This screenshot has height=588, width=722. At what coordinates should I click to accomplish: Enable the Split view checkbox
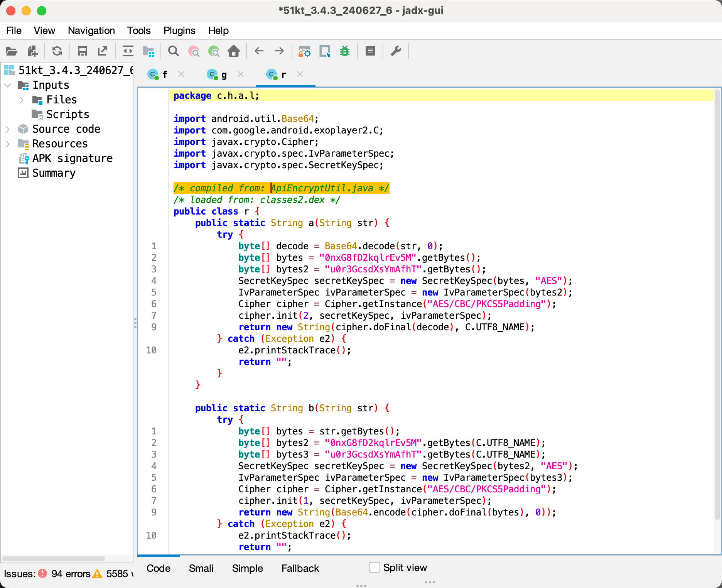[x=375, y=567]
